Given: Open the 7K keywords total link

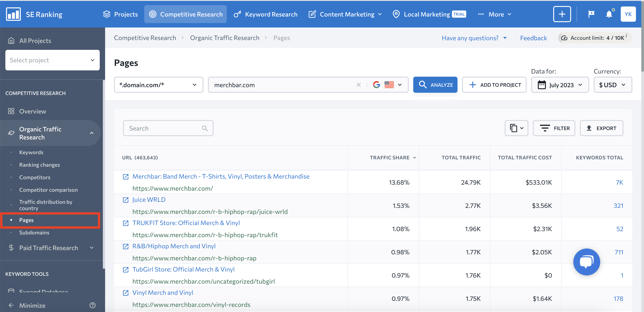Looking at the screenshot, I should tap(619, 182).
